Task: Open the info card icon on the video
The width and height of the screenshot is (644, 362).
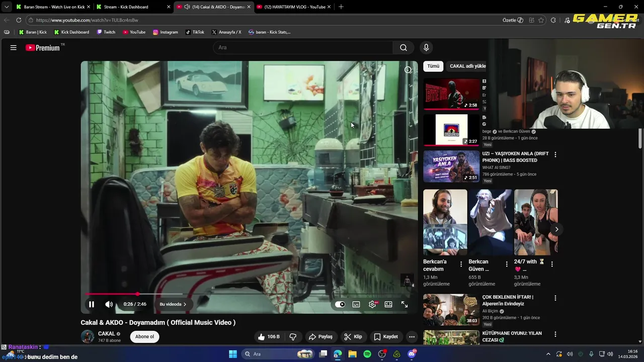Action: (408, 70)
